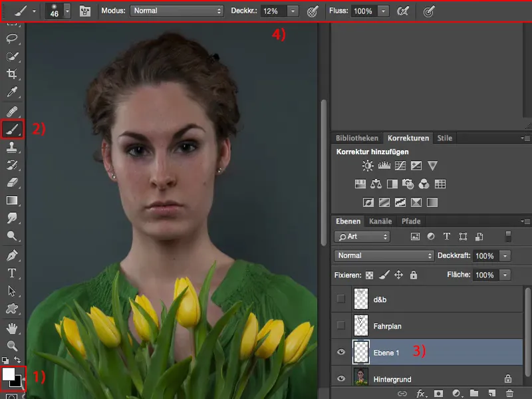Click the foreground color swatch

pyautogui.click(x=8, y=374)
